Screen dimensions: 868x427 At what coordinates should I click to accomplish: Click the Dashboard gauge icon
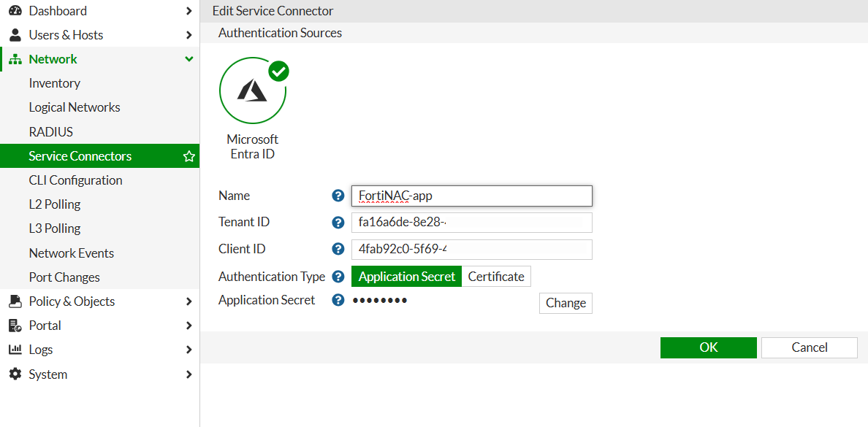(x=15, y=11)
